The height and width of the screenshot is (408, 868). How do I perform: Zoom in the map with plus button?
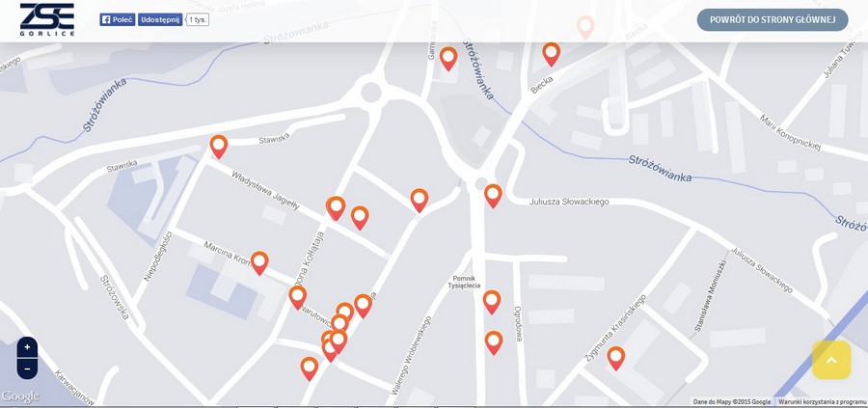coord(27,347)
